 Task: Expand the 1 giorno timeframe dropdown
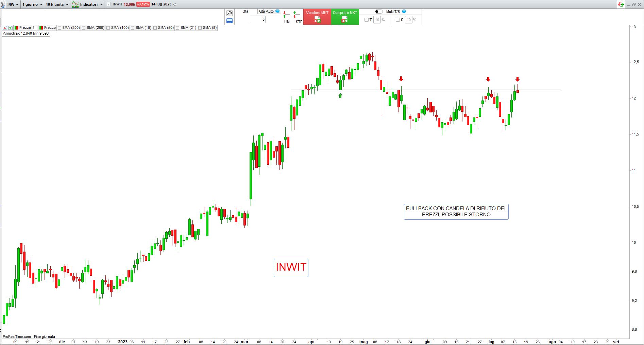tap(32, 4)
